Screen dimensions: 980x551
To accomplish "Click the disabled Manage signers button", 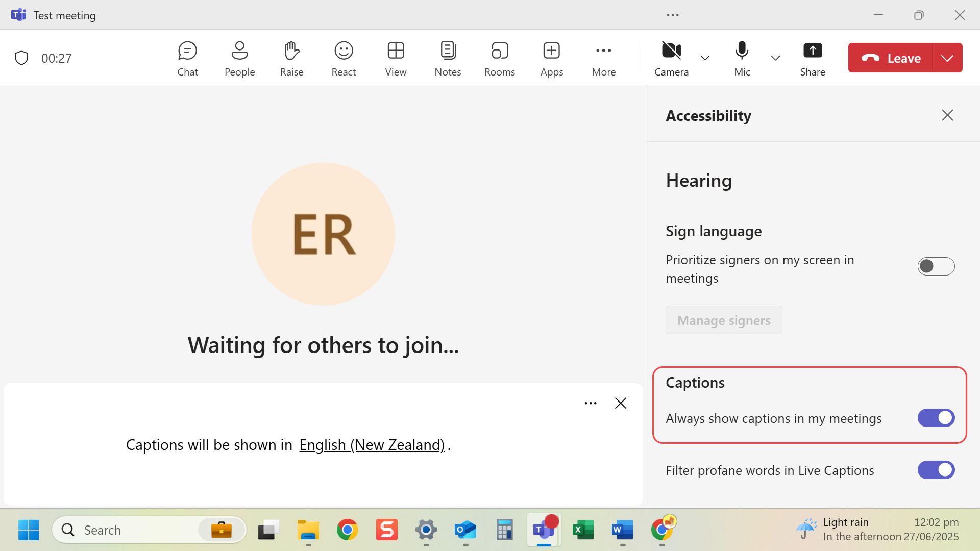I will [x=724, y=320].
